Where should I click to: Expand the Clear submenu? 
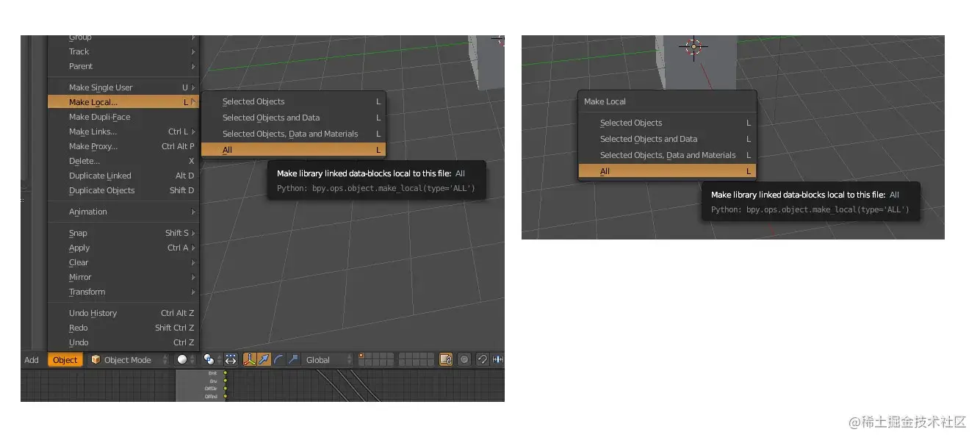click(123, 262)
